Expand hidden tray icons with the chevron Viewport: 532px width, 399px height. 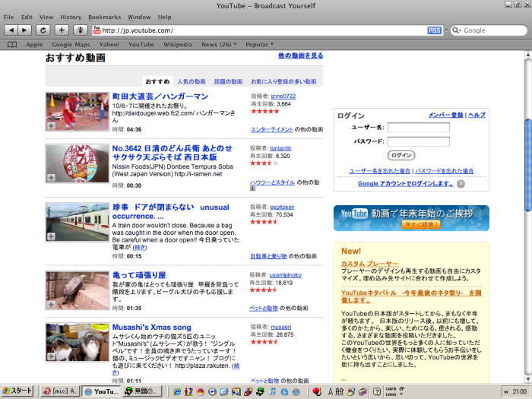(506, 391)
